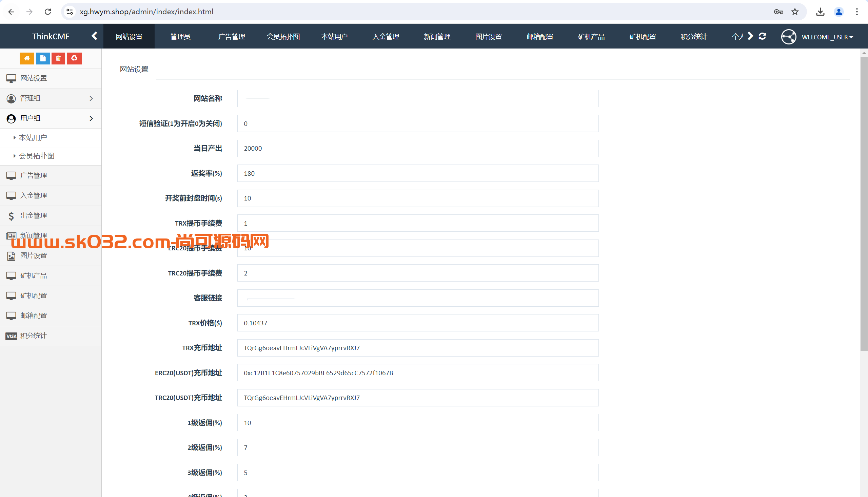Click the red recycle icon button
Image resolution: width=868 pixels, height=497 pixels.
click(x=74, y=58)
